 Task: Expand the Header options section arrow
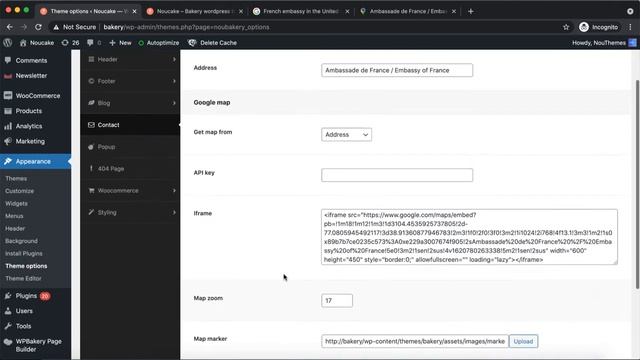[174, 59]
